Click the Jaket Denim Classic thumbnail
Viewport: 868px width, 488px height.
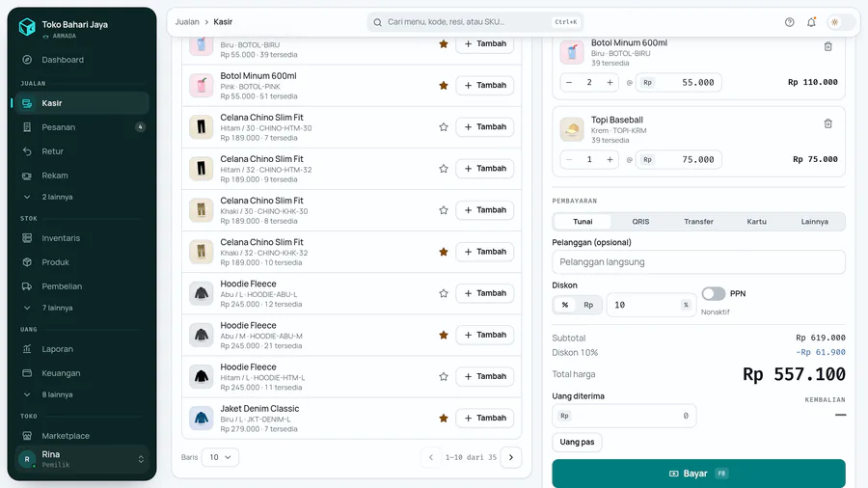[201, 418]
